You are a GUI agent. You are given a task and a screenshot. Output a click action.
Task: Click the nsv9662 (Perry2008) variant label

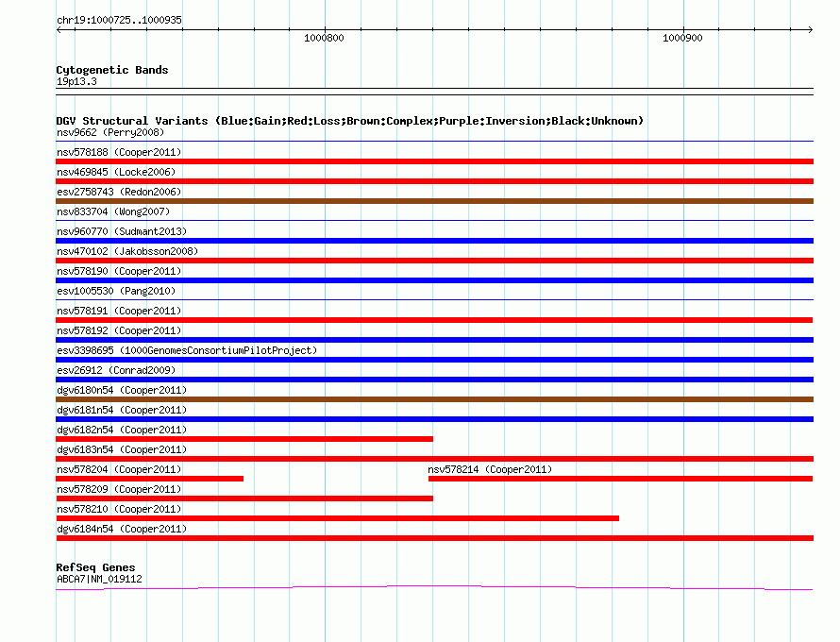coord(110,132)
